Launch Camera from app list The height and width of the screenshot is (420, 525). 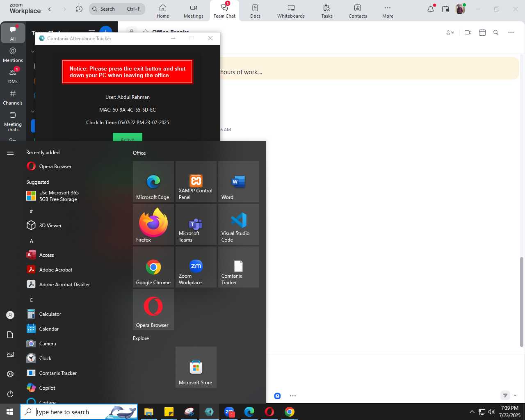[x=74, y=344]
